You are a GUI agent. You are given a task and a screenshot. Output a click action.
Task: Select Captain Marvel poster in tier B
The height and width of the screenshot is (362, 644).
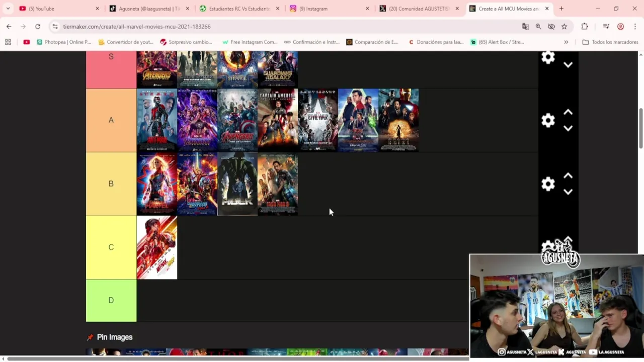[x=157, y=184]
